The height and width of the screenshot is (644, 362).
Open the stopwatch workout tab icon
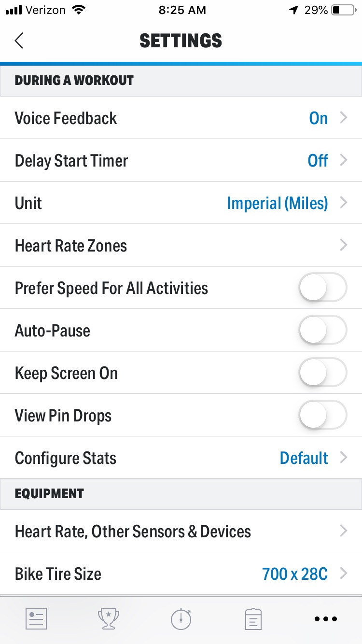pyautogui.click(x=181, y=618)
